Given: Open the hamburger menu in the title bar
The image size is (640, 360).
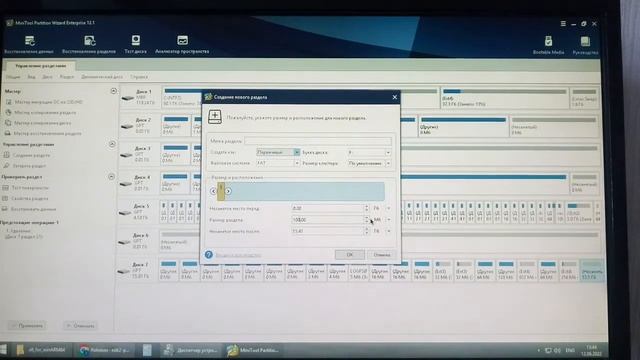Looking at the screenshot, I should tap(563, 24).
